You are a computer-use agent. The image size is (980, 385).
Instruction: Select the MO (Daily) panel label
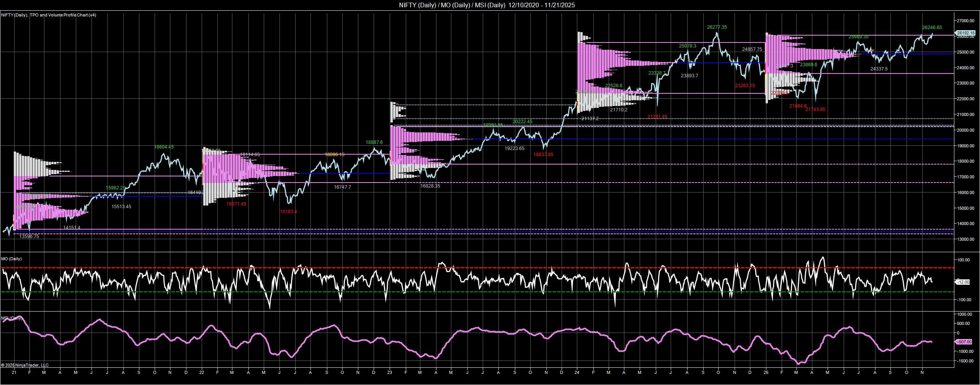point(11,259)
